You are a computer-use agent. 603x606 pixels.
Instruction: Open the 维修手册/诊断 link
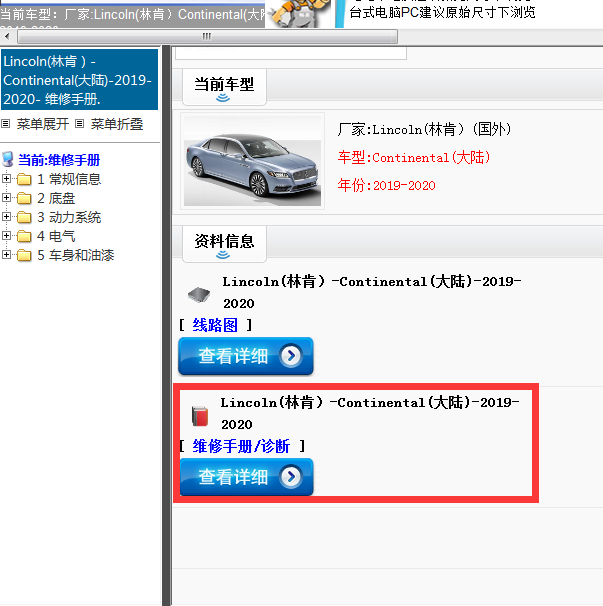[241, 446]
